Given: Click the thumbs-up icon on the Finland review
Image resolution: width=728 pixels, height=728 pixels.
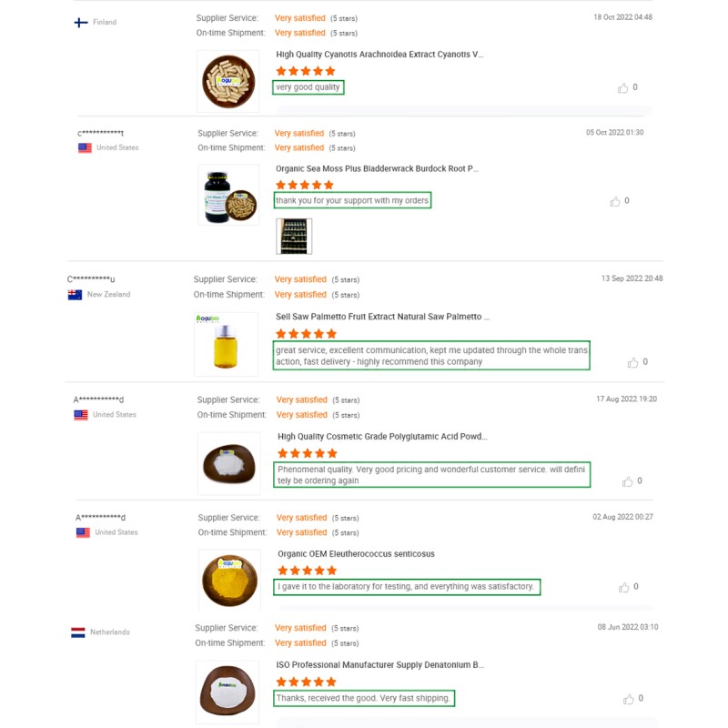Looking at the screenshot, I should tap(622, 87).
